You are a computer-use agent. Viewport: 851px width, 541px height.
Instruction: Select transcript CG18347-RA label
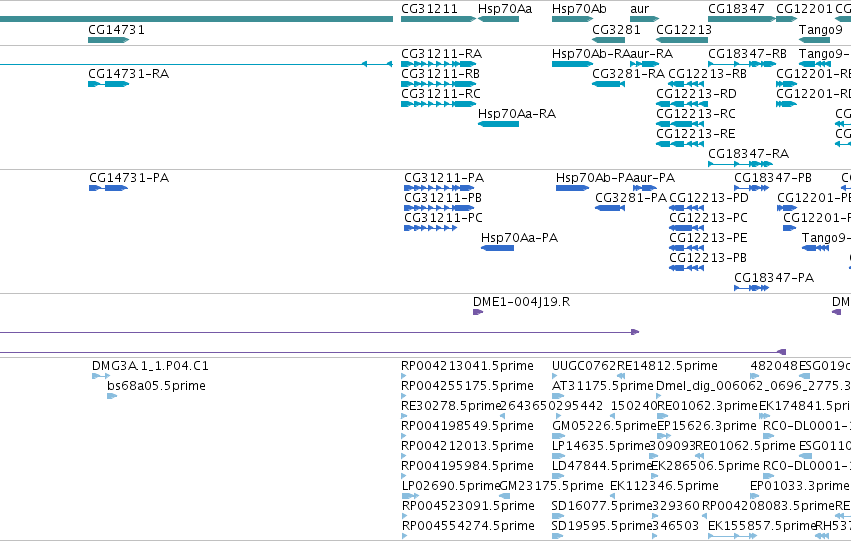[748, 154]
